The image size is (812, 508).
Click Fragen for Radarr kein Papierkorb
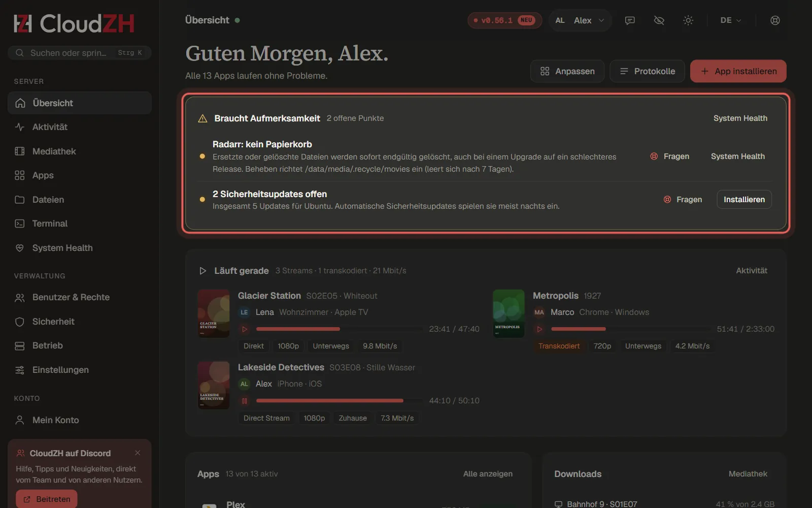670,156
